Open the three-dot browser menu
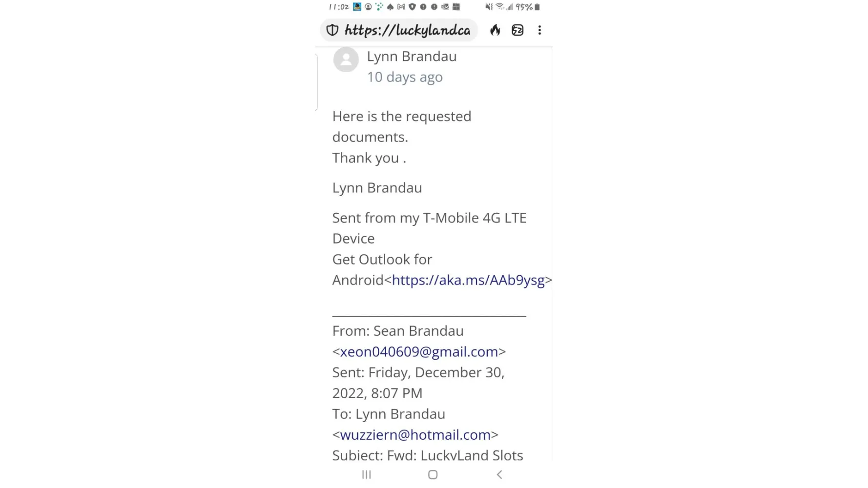The width and height of the screenshot is (868, 488). click(x=539, y=30)
